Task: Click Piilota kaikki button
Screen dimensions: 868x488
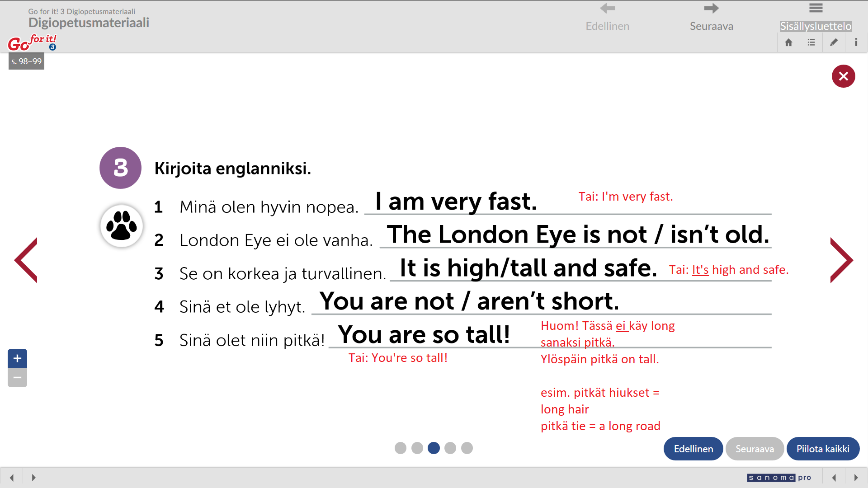Action: pos(823,449)
